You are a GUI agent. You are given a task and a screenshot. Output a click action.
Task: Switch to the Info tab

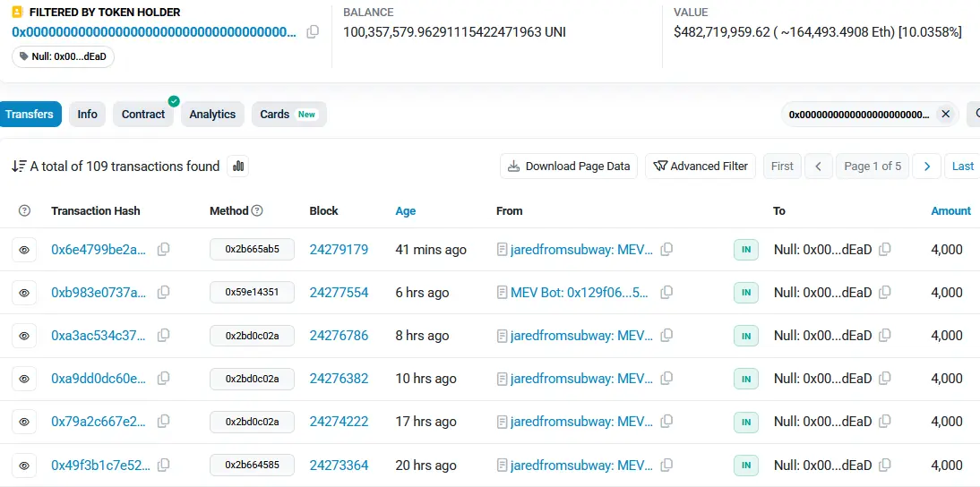[x=88, y=115]
